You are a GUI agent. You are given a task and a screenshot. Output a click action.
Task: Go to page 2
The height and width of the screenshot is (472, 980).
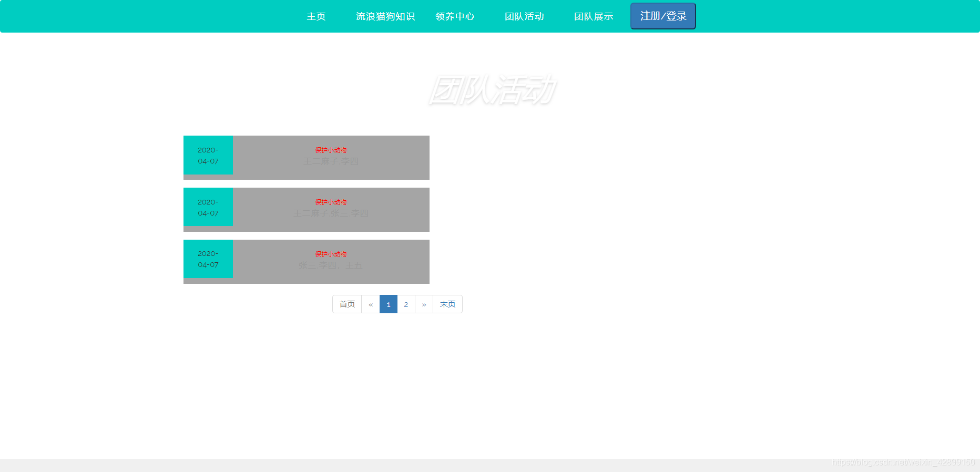coord(406,304)
